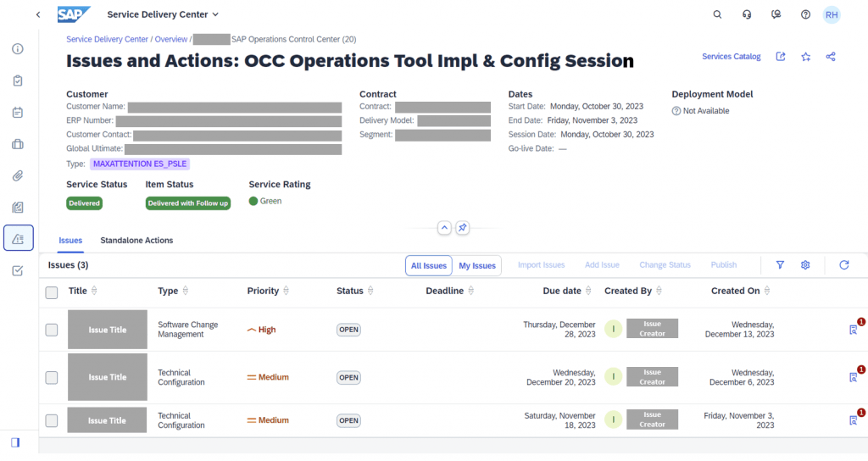The width and height of the screenshot is (868, 461).
Task: Refresh the issues table
Action: point(844,265)
